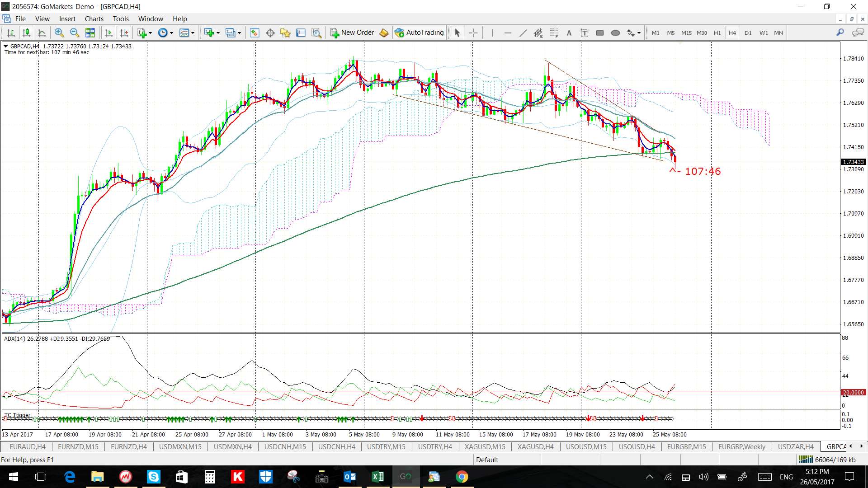Select the Fibonacci retracement tool

coord(553,33)
